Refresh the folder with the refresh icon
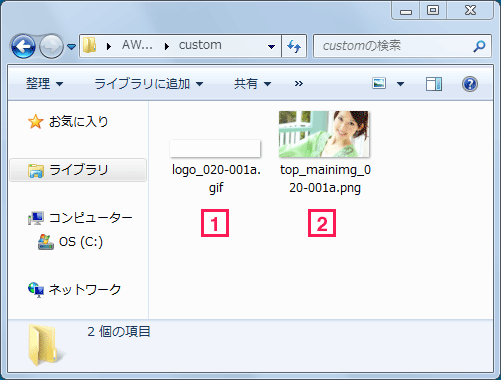Viewport: 501px width, 380px height. [x=294, y=46]
